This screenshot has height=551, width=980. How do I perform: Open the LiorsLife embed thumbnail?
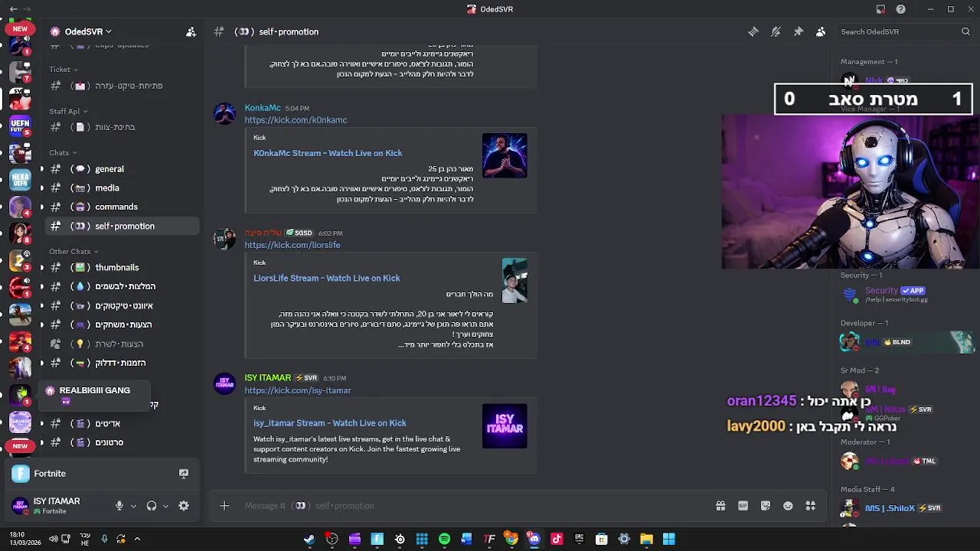[514, 281]
